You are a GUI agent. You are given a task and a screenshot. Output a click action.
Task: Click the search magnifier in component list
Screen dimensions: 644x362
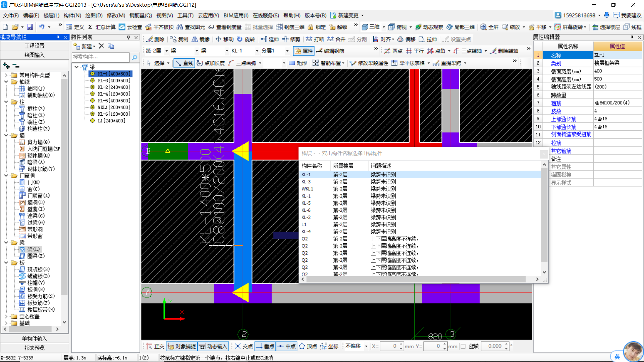(x=135, y=57)
